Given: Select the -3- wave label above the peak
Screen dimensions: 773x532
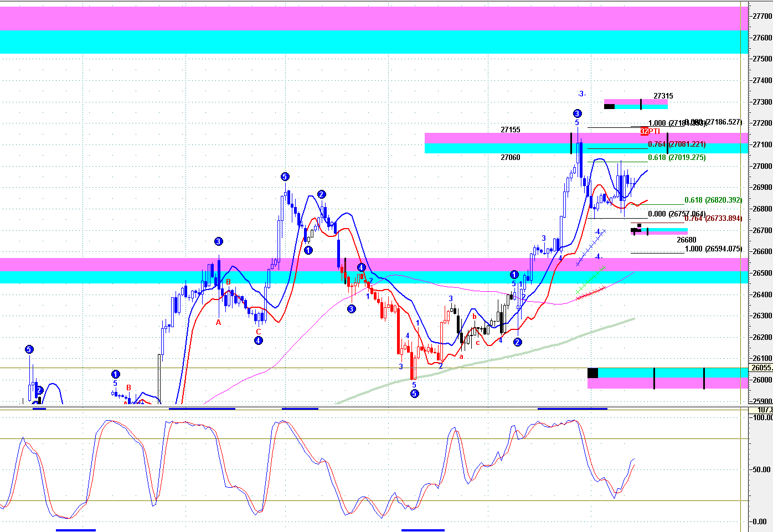Looking at the screenshot, I should tap(581, 94).
